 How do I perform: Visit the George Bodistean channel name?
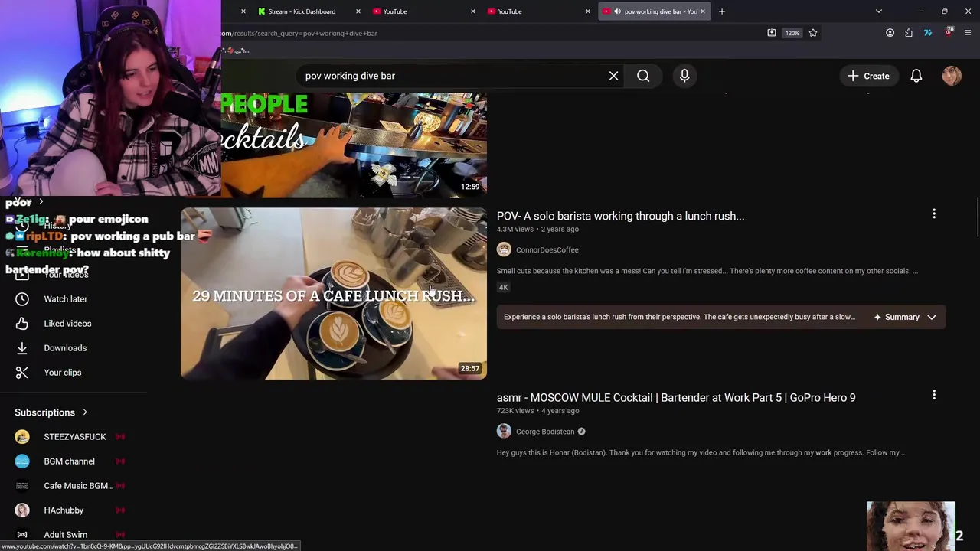pos(545,432)
